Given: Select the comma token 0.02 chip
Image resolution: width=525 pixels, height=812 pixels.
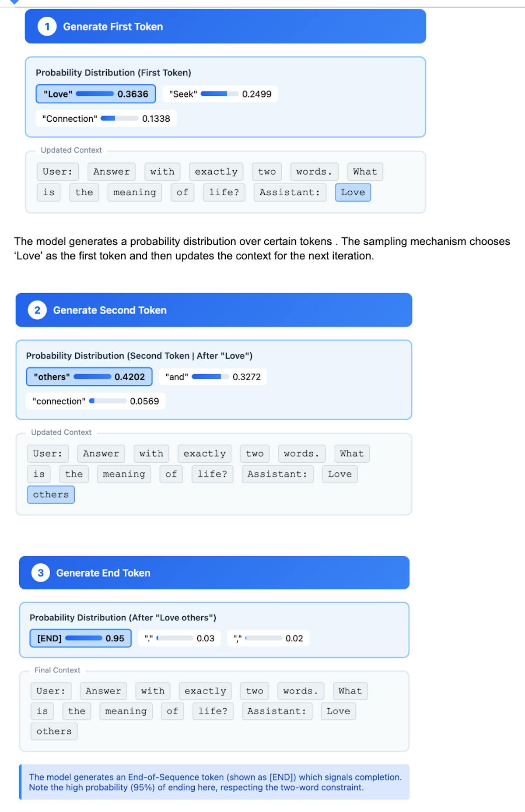Looking at the screenshot, I should (x=268, y=639).
